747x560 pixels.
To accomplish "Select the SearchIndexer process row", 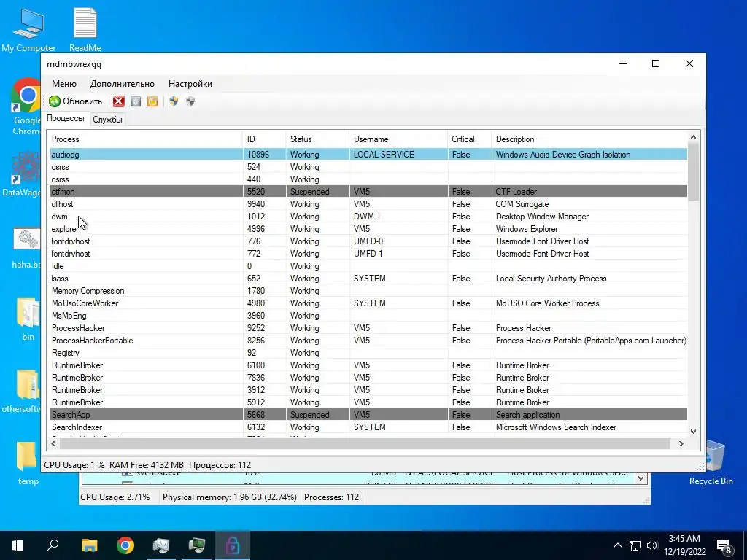I will [368, 427].
